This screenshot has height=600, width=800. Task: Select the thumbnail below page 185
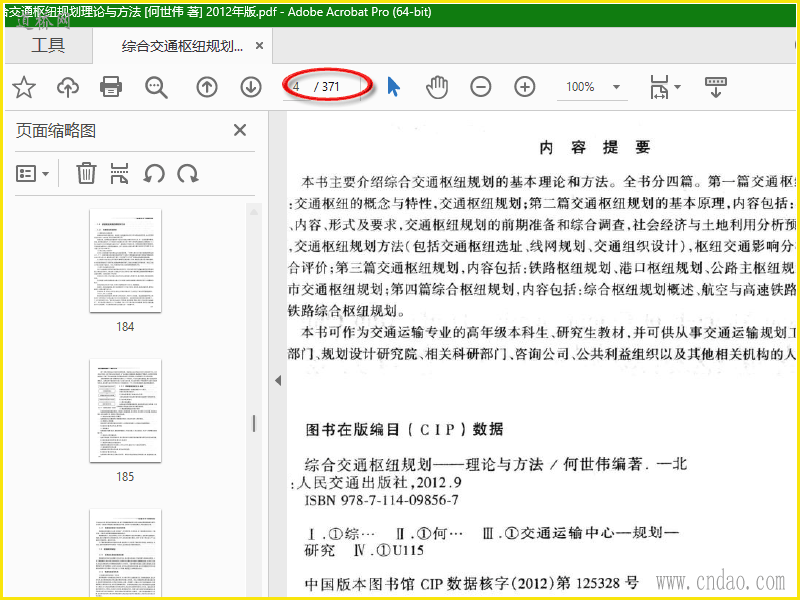pos(126,552)
